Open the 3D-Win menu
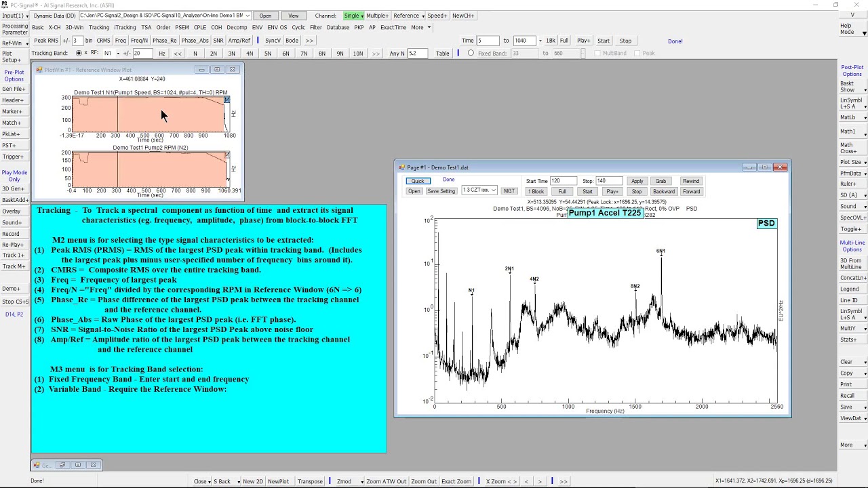 (x=75, y=28)
